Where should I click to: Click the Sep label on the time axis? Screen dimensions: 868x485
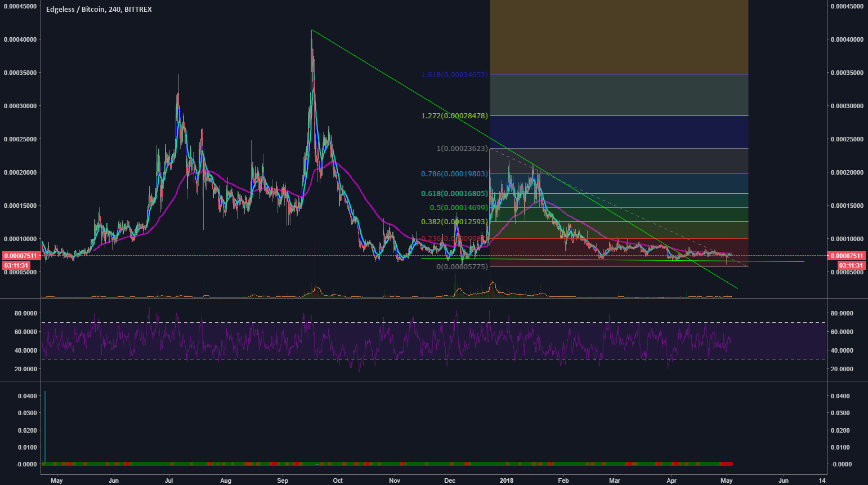point(283,480)
